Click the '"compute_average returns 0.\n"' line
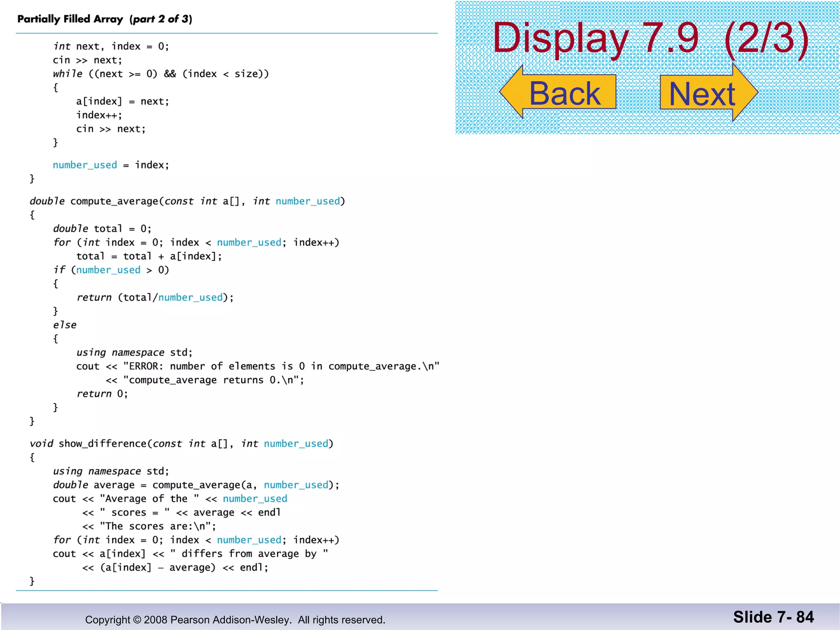The height and width of the screenshot is (630, 840). [x=205, y=380]
